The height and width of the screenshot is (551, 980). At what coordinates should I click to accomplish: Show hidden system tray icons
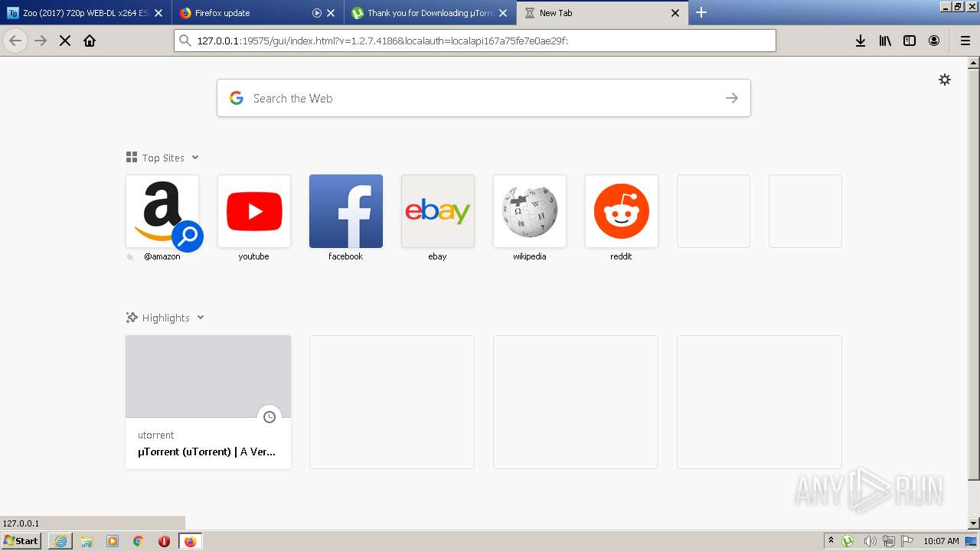pos(831,541)
